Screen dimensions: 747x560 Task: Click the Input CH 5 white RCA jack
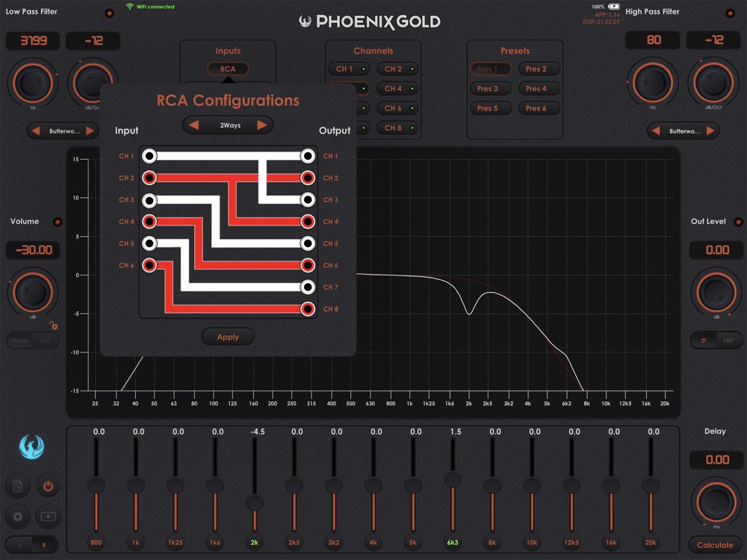coord(149,243)
